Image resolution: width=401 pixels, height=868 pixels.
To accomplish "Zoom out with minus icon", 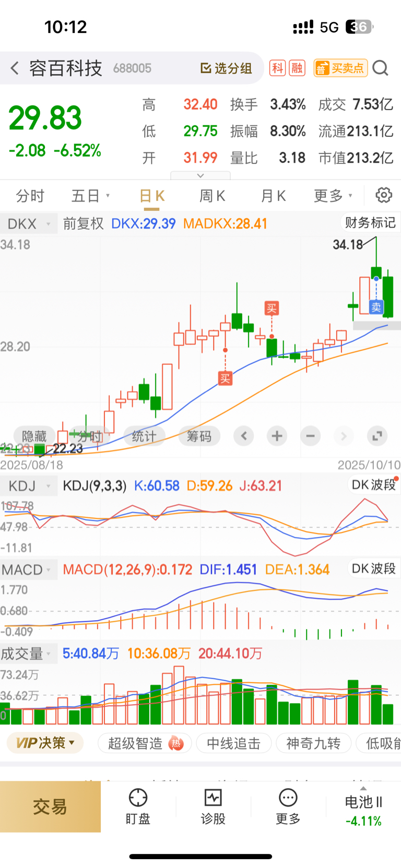I will coord(311,436).
